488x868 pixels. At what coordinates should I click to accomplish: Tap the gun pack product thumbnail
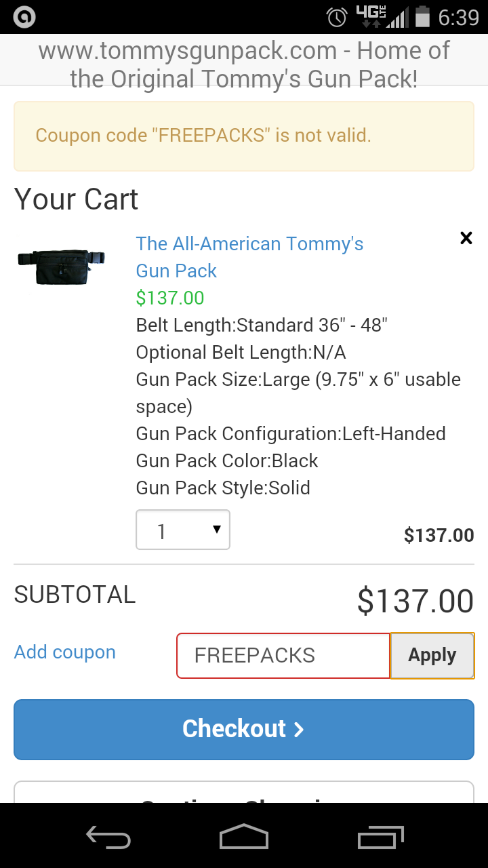click(62, 258)
